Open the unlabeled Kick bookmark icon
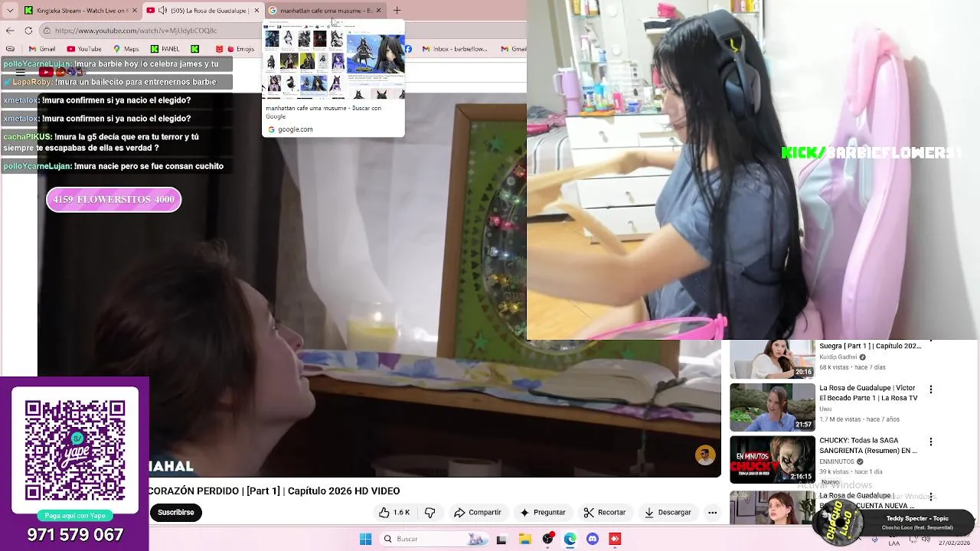 194,49
